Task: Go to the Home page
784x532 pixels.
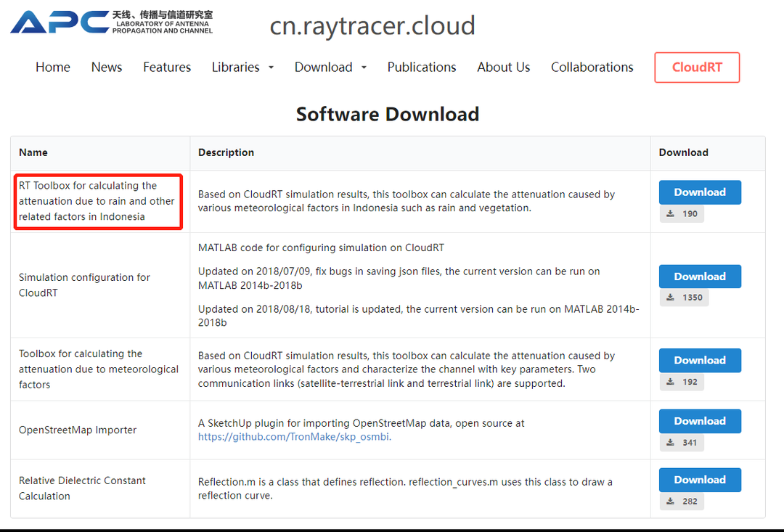Action: click(x=53, y=67)
